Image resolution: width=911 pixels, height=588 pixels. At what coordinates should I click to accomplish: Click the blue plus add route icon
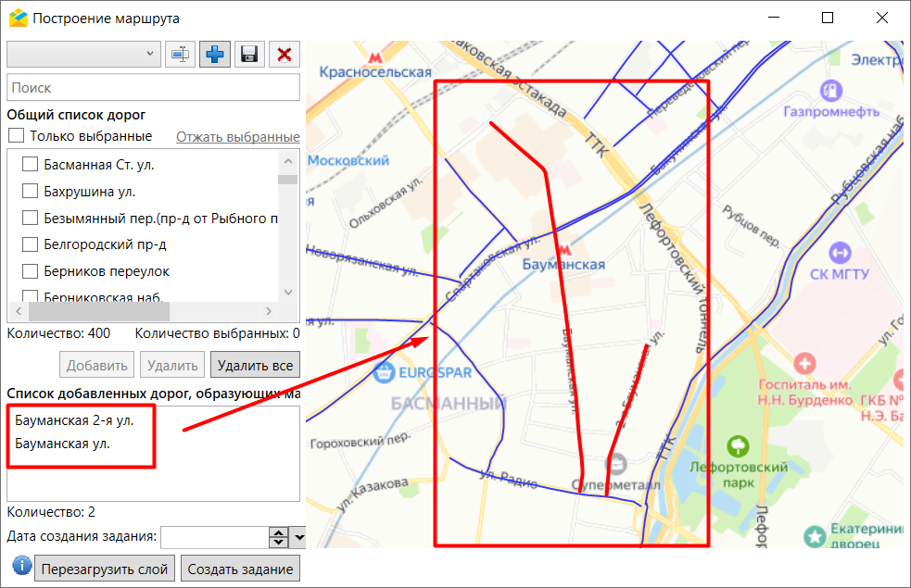tap(215, 55)
